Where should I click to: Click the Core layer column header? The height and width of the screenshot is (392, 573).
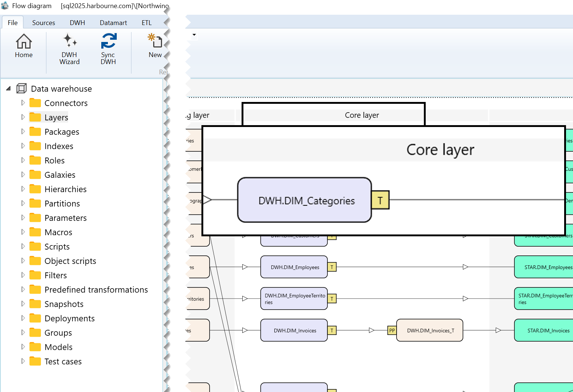point(362,115)
